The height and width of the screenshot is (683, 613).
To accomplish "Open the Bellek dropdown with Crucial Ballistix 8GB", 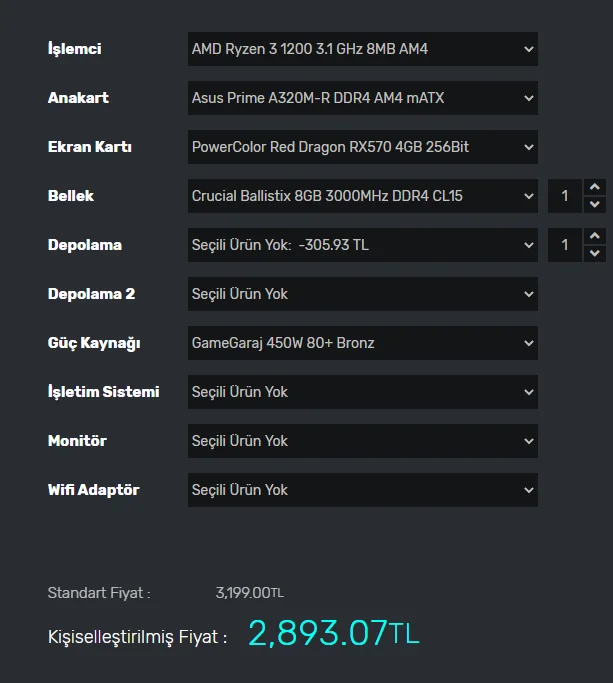I will coord(362,196).
